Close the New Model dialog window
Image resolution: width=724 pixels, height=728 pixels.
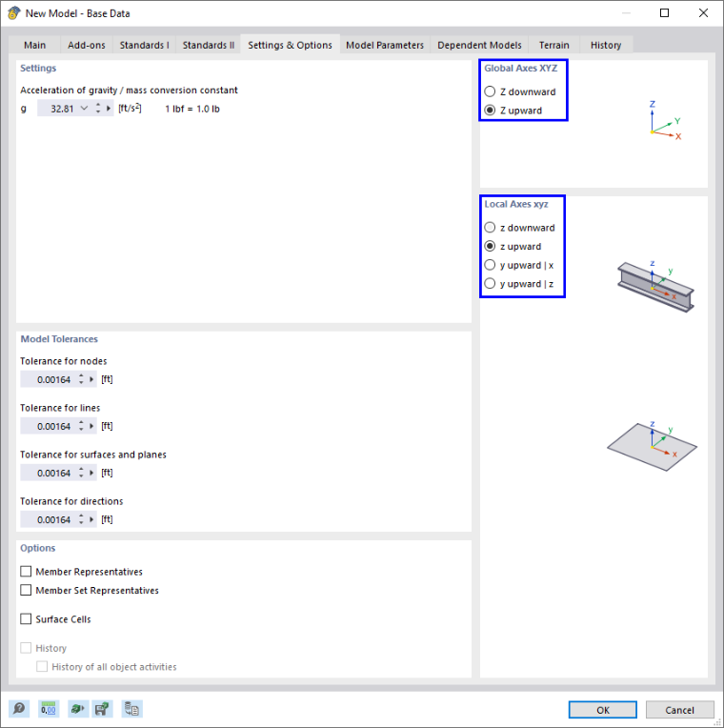click(703, 13)
